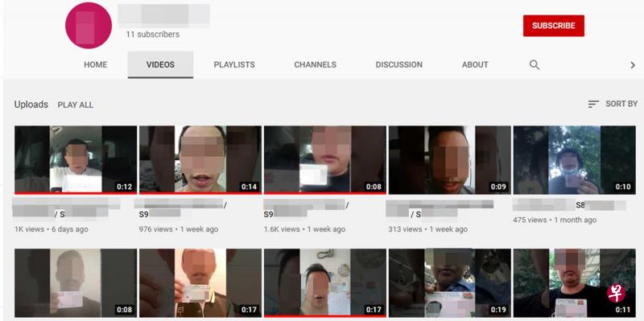Click the Uploads heading
This screenshot has height=321, width=644.
click(x=31, y=105)
